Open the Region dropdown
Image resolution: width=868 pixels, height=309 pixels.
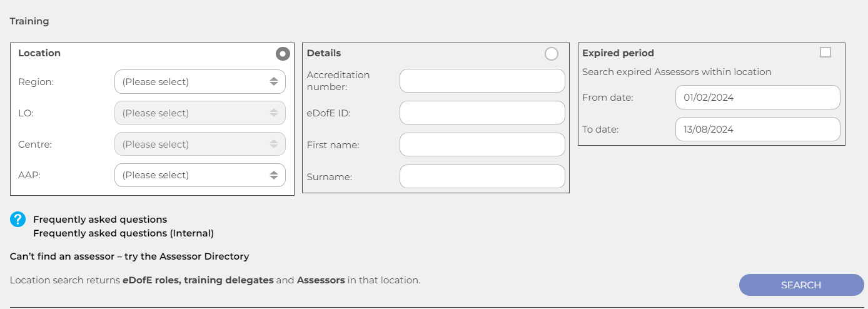199,81
